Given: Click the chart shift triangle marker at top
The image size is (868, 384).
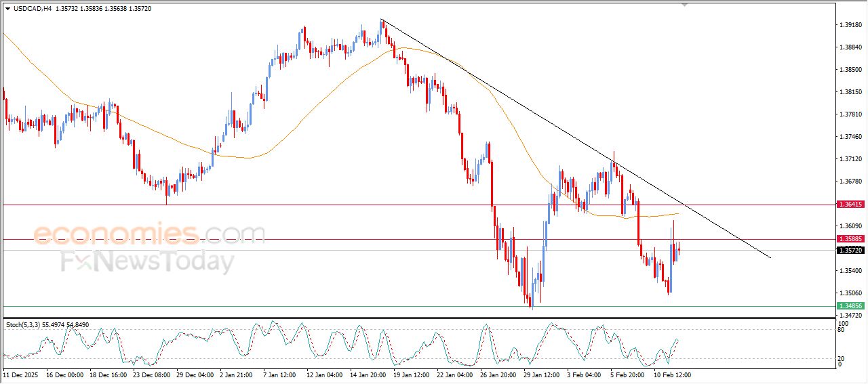Looking at the screenshot, I should click(685, 4).
